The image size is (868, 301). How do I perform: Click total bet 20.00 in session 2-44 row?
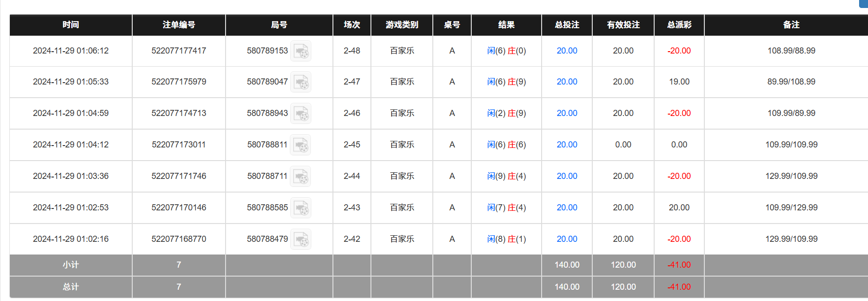point(566,176)
